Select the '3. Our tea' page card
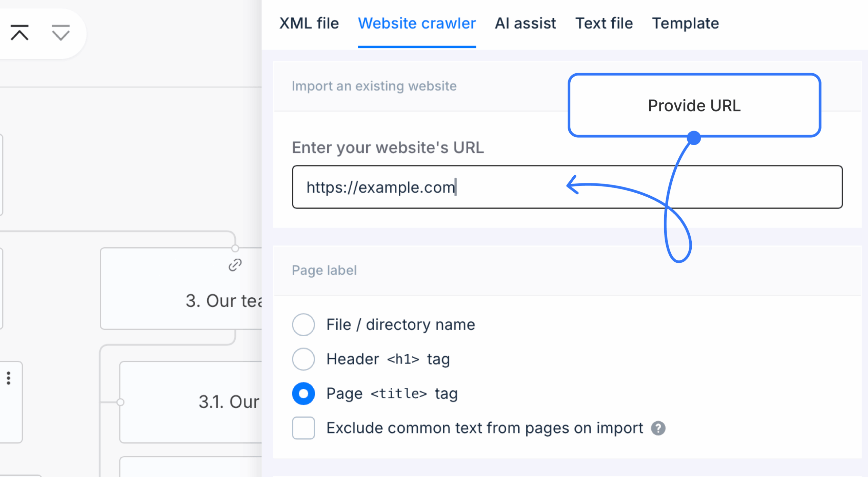The height and width of the screenshot is (477, 868). point(181,289)
